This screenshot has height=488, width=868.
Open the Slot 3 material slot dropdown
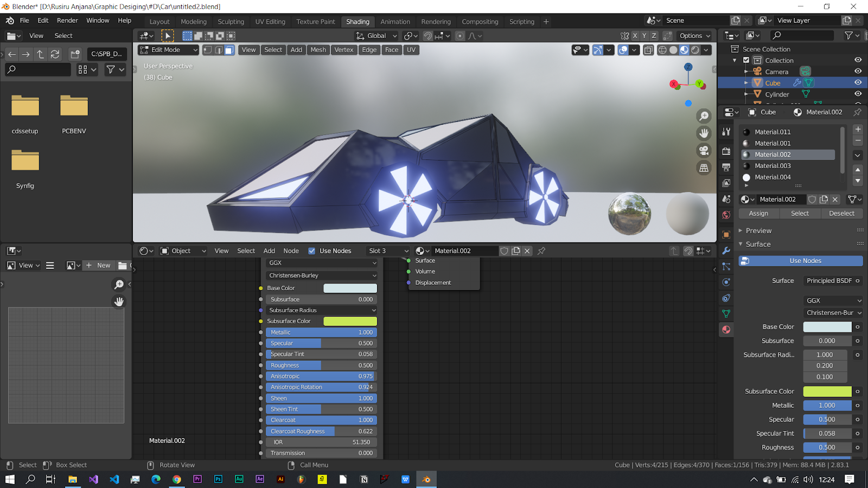point(388,251)
